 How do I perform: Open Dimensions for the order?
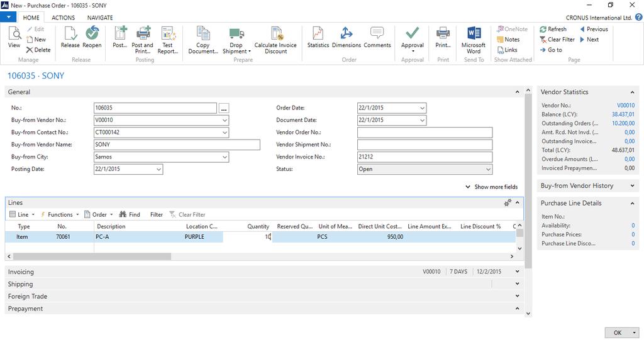point(347,37)
